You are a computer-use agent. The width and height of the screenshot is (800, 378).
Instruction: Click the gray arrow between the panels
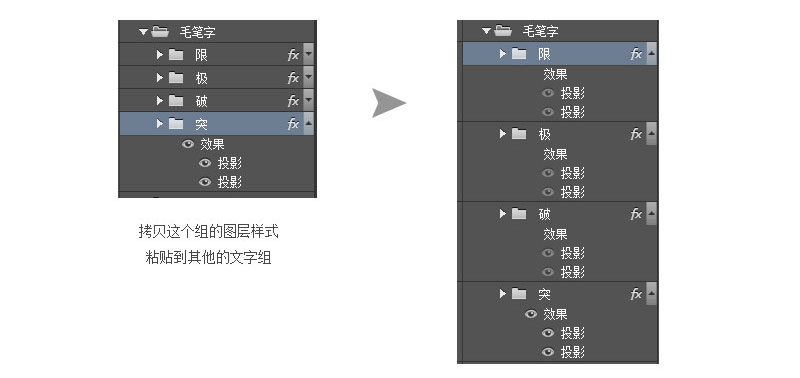(389, 103)
